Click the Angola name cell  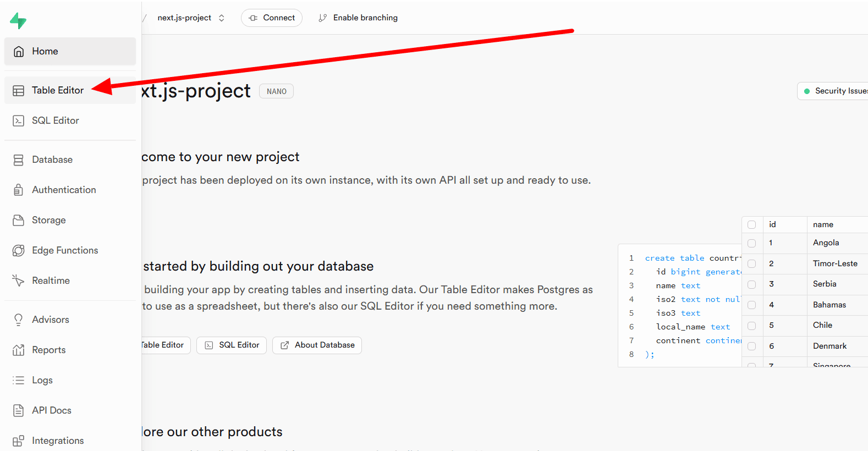point(838,243)
